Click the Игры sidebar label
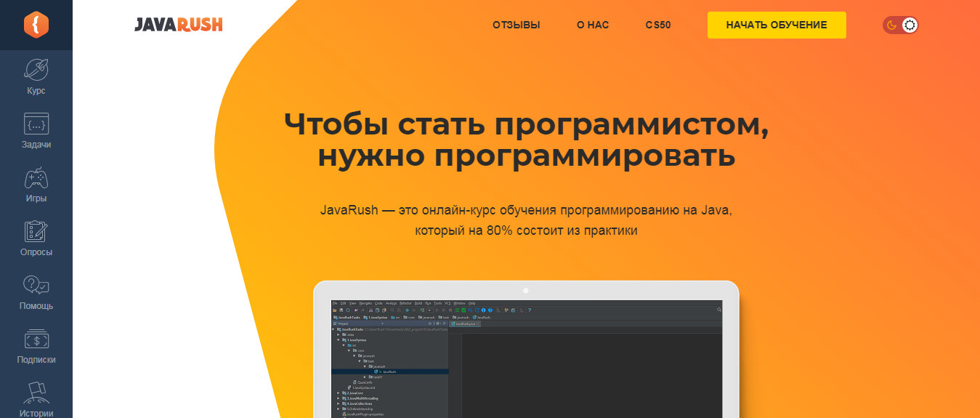Screen dimensions: 980x418 click(x=36, y=198)
